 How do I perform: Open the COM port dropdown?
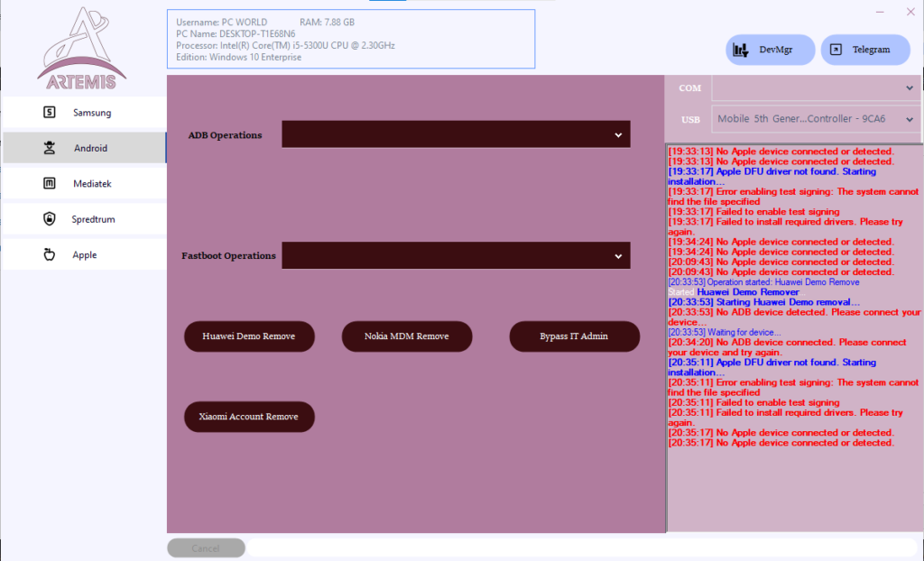[815, 87]
